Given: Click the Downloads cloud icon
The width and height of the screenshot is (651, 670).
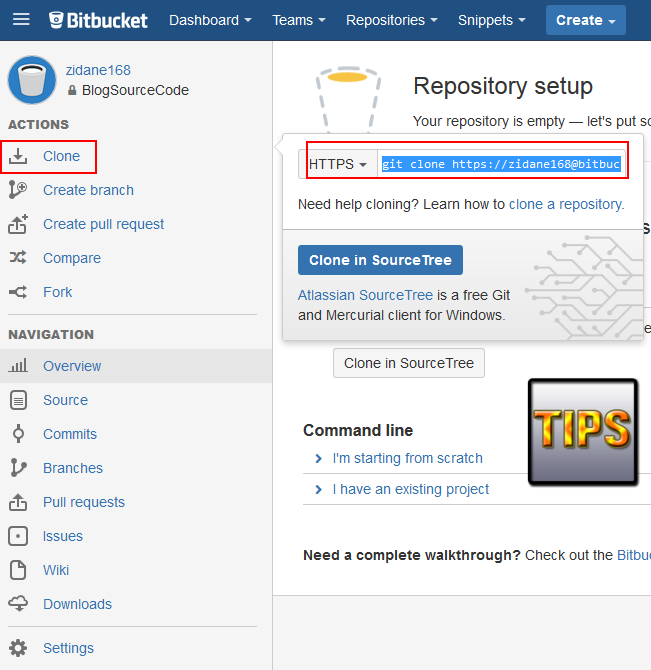Looking at the screenshot, I should point(18,604).
